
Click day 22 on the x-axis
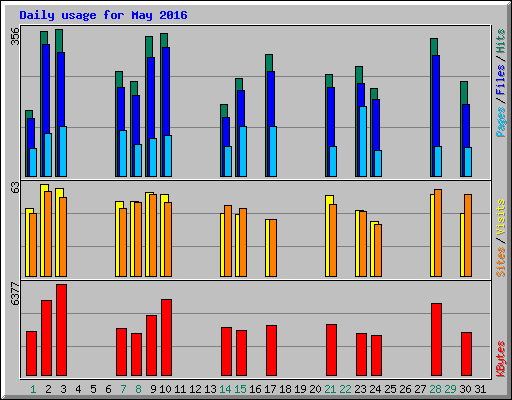(x=345, y=389)
